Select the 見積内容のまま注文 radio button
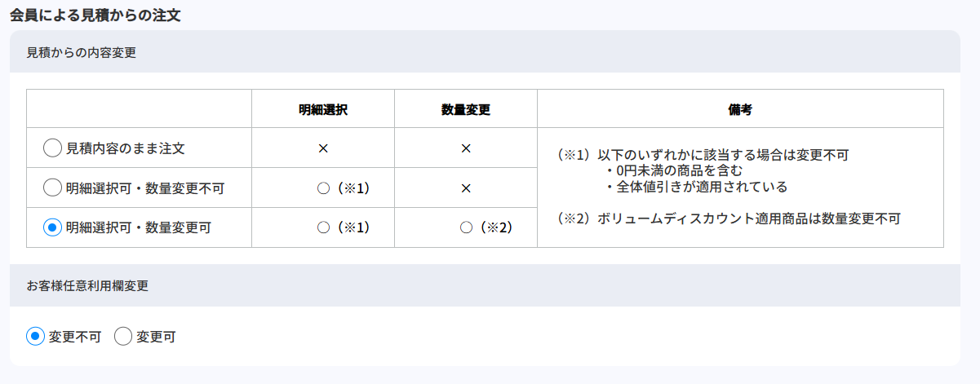This screenshot has height=384, width=980. 52,148
